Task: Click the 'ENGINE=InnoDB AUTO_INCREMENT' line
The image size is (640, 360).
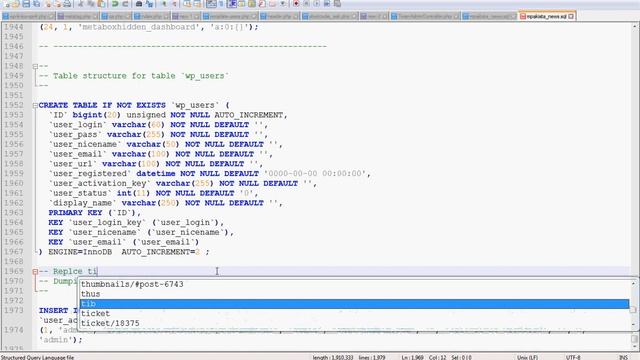Action: (x=124, y=252)
